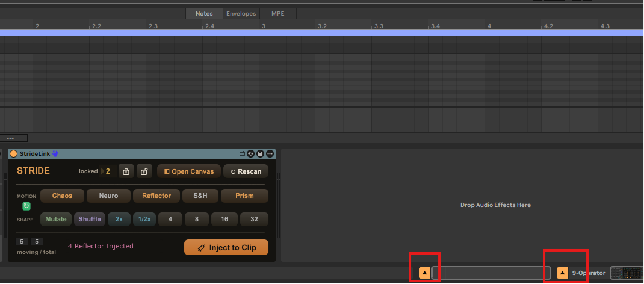Click ruler marker at 4.3
Image resolution: width=644 pixels, height=284 pixels.
(x=603, y=26)
